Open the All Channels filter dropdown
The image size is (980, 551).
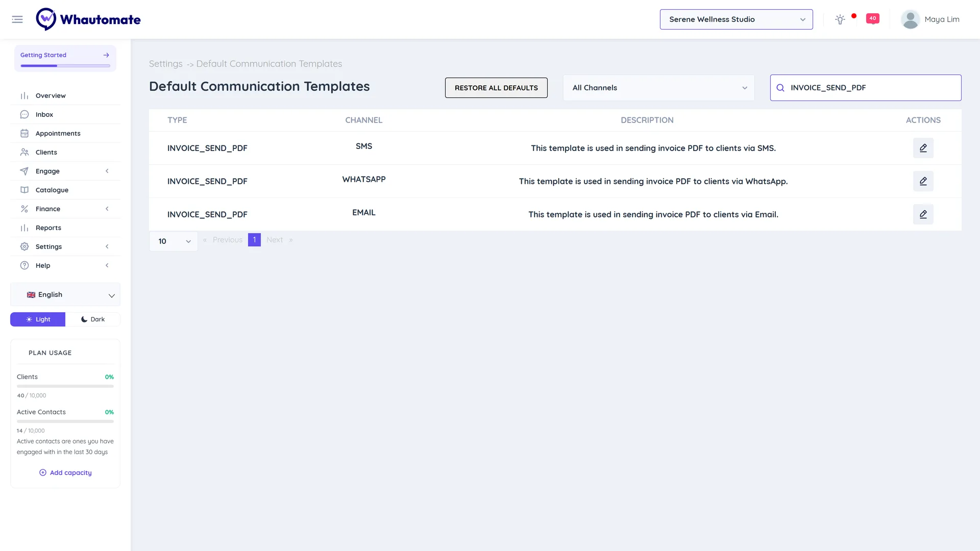658,88
